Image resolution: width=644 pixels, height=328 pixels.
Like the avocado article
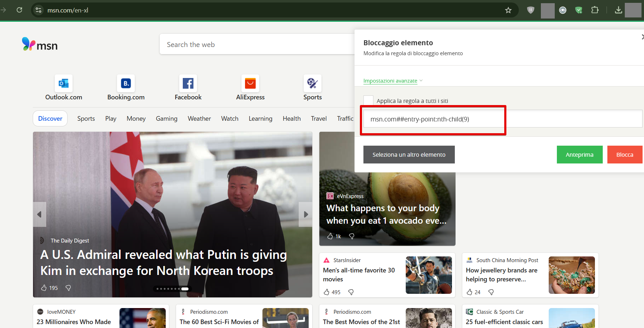pos(330,236)
